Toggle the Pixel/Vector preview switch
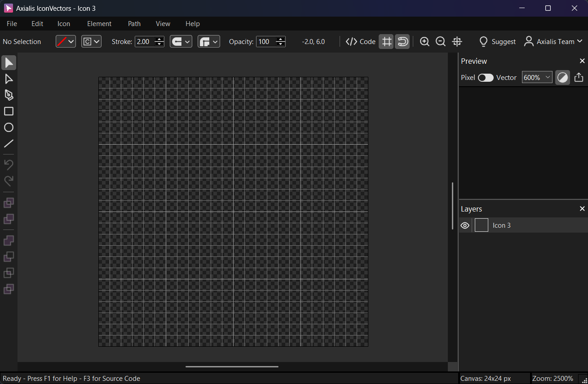The image size is (588, 384). (486, 78)
